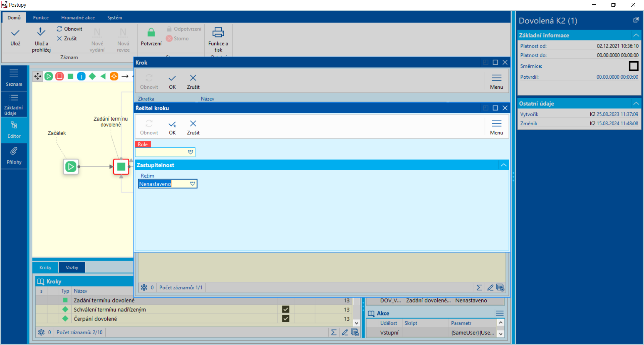
Task: Click OK in Řešitel kroku dialog
Action: [x=172, y=127]
